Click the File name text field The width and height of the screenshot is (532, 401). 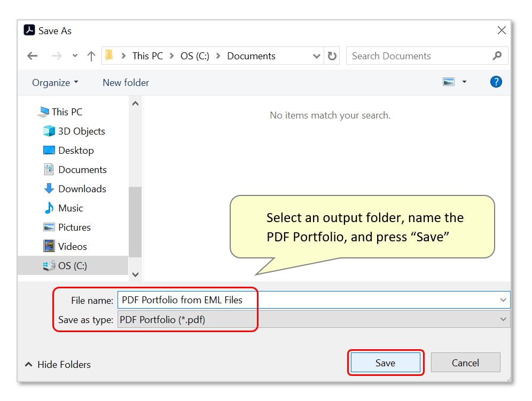(314, 300)
